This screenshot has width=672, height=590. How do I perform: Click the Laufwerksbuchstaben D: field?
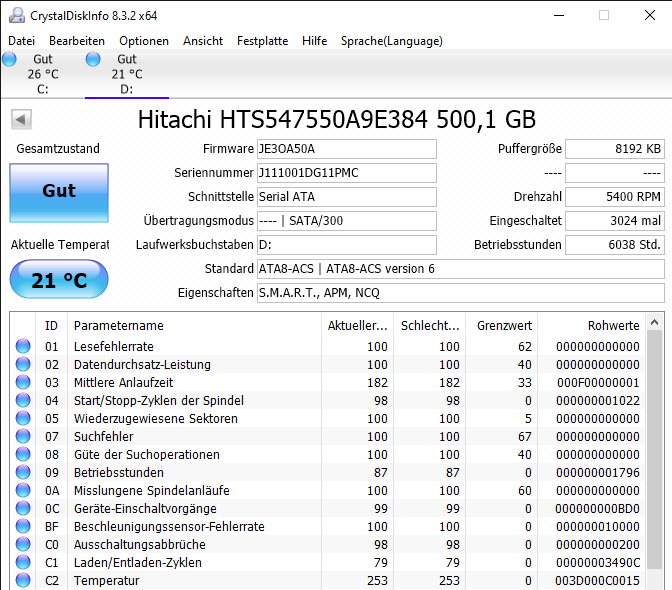(x=347, y=245)
